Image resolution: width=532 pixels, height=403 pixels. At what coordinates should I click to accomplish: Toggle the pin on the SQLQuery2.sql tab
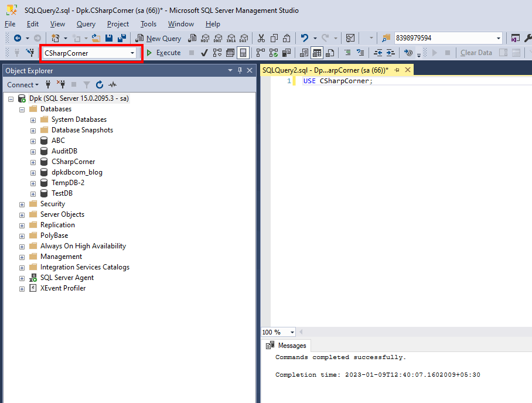point(397,69)
